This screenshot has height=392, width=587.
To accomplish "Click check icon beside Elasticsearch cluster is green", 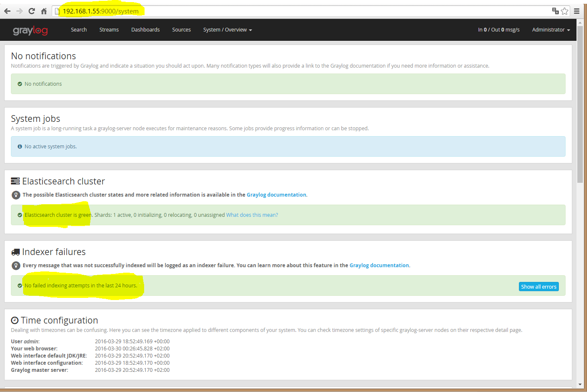I will coord(20,215).
